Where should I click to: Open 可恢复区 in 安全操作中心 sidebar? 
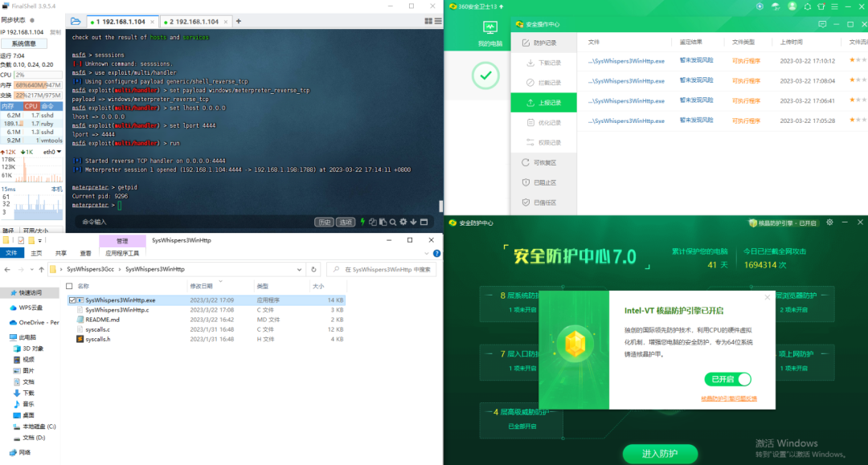click(543, 162)
